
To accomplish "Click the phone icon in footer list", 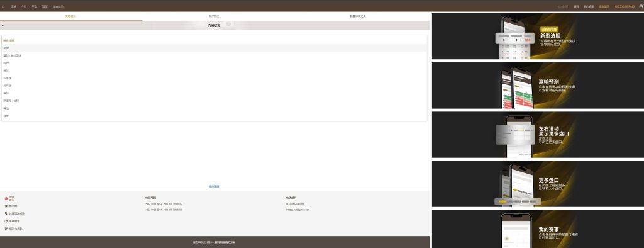I will click(6, 213).
